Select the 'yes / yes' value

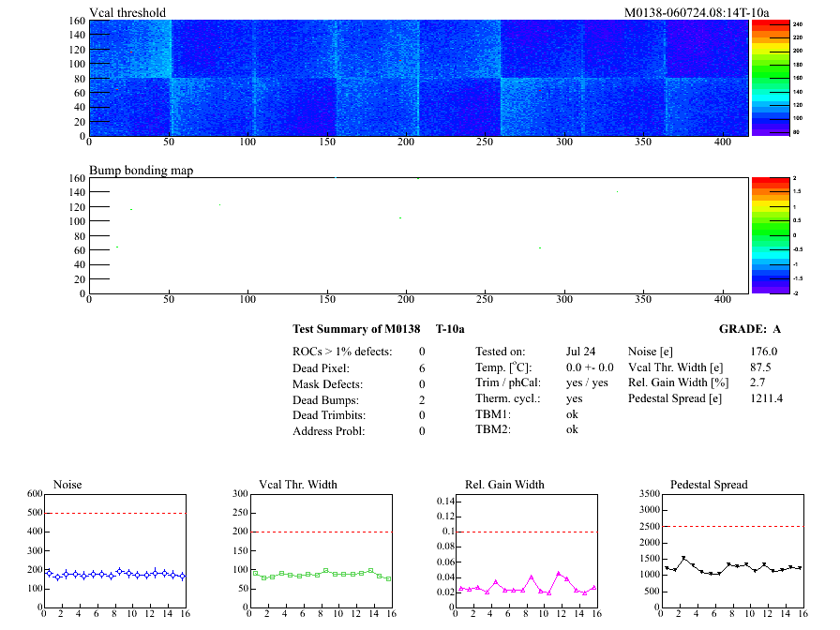point(587,382)
